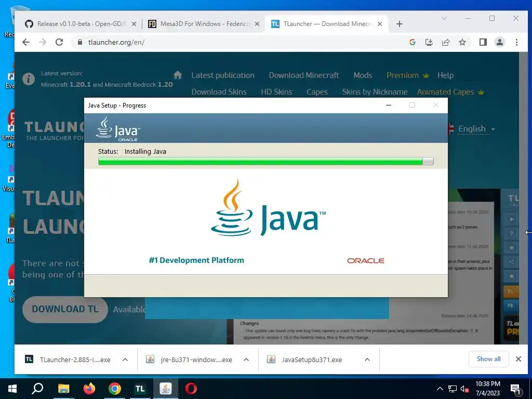Reload the TLauncher page

[59, 42]
